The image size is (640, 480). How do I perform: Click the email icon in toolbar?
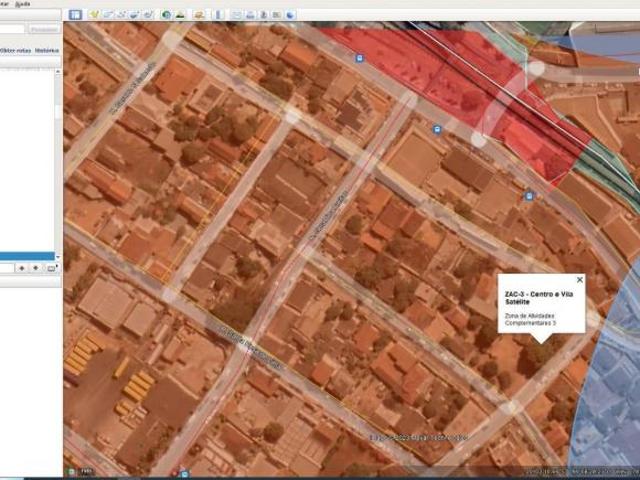click(236, 15)
